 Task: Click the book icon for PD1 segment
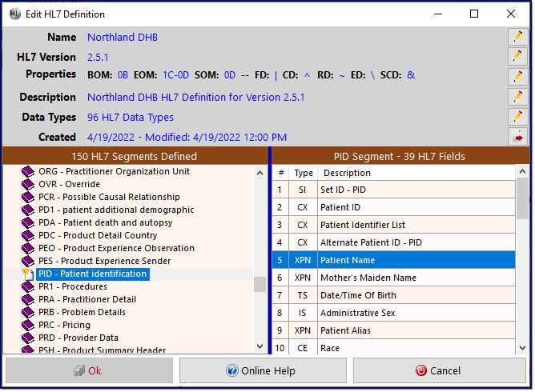point(28,210)
